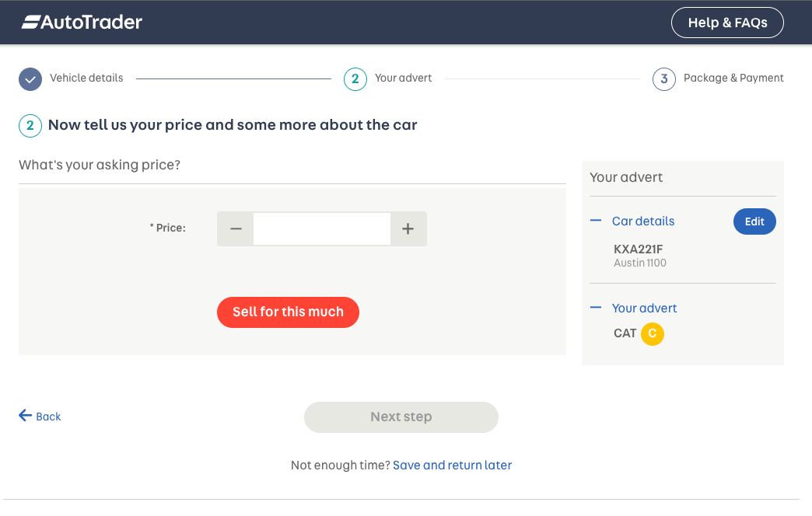Click the blue Back arrow icon
Screen dimensions: 812x516
point(26,416)
